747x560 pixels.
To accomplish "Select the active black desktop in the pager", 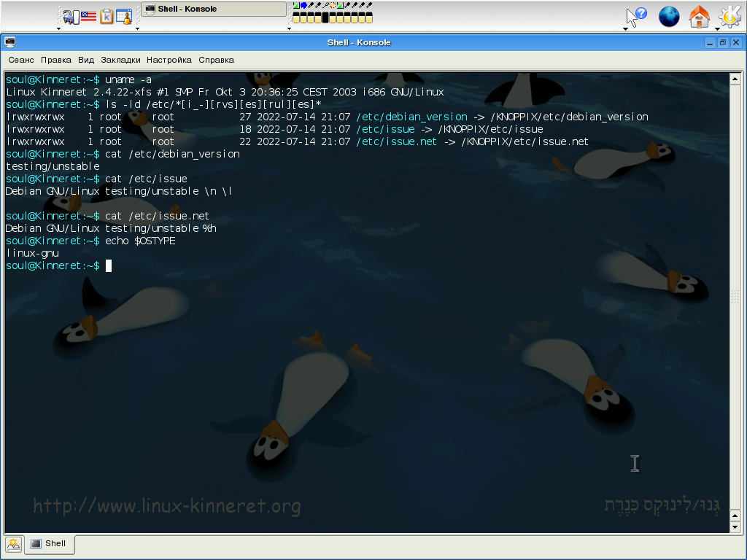I will point(325,18).
